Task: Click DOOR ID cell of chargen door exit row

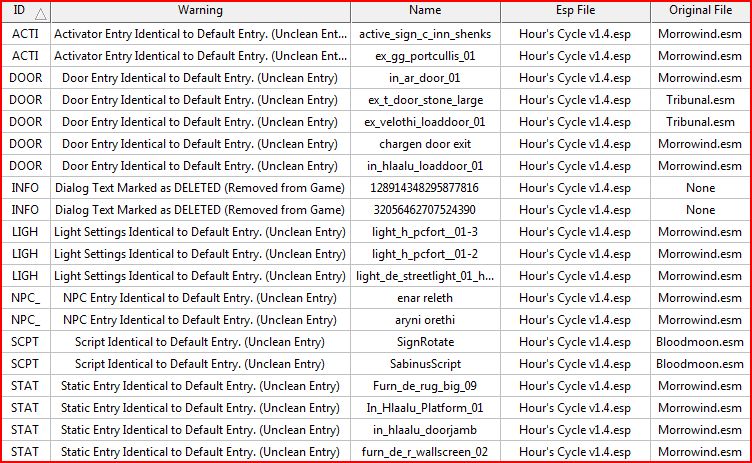Action: coord(26,144)
